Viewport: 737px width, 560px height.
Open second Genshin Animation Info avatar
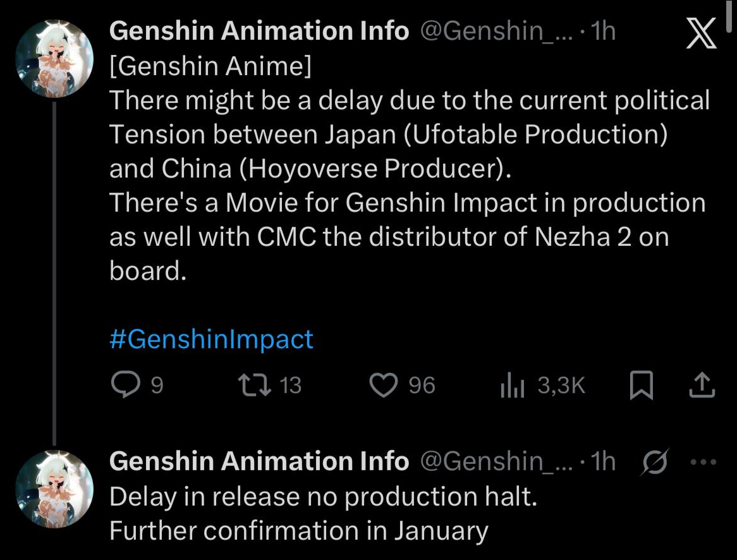pos(54,489)
